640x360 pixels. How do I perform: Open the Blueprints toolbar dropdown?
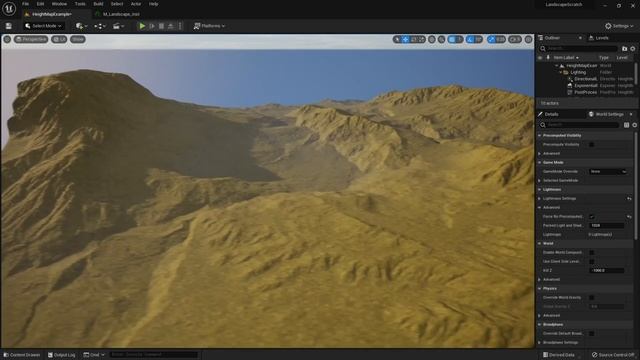coord(100,26)
